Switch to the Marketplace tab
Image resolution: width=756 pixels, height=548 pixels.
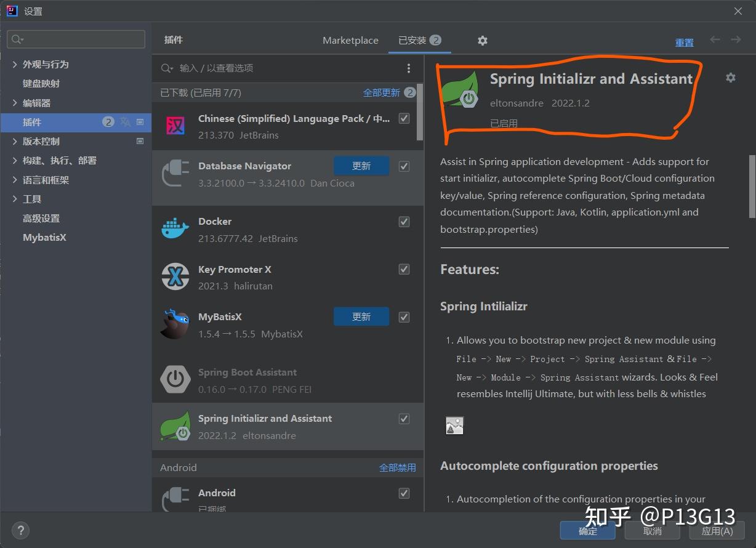coord(350,40)
